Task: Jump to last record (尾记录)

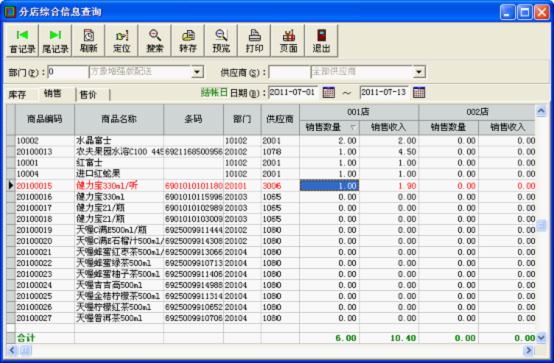Action: pos(55,41)
